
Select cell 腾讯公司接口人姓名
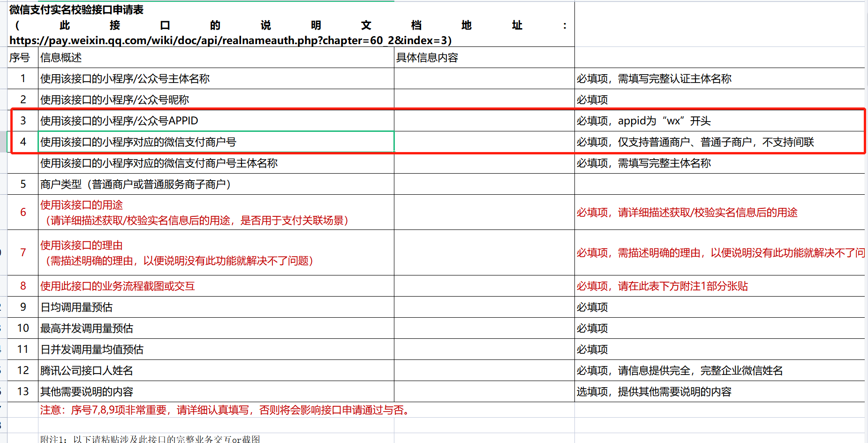216,371
